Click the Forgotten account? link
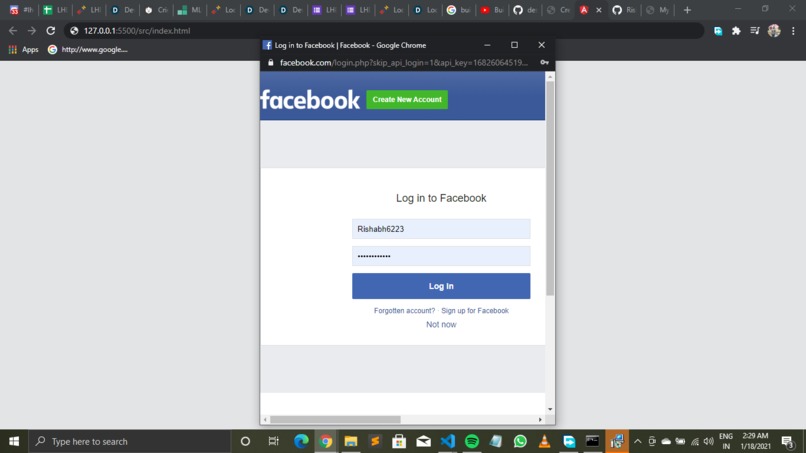 coord(404,311)
